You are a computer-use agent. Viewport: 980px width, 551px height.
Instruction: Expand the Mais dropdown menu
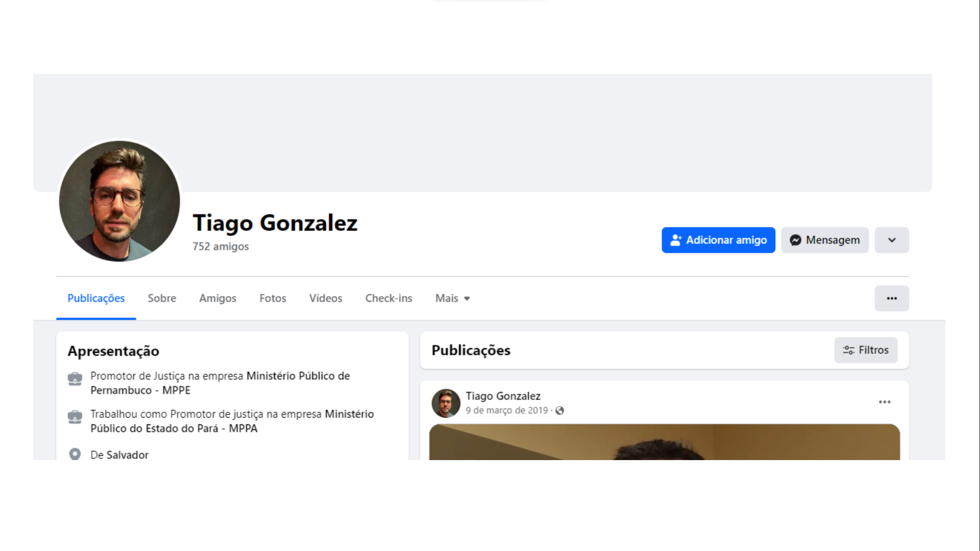click(x=452, y=298)
